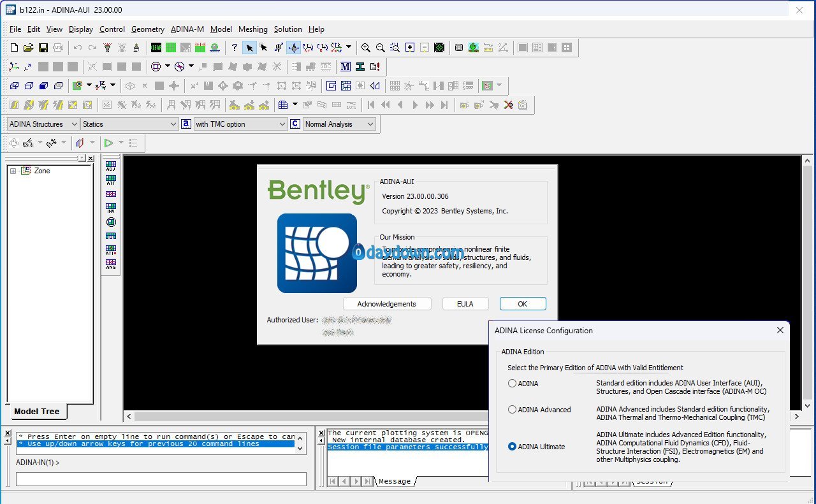Open the ADINA Structures program dropdown
816x504 pixels.
click(43, 124)
